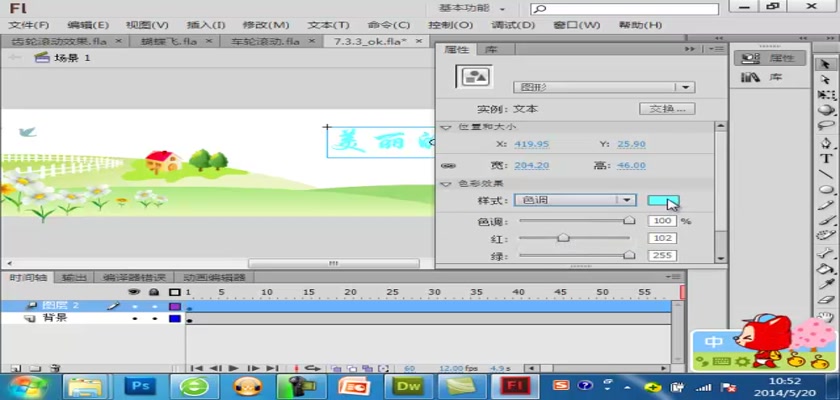Select the 3D Rotation tool
This screenshot has width=840, height=400.
click(x=826, y=110)
